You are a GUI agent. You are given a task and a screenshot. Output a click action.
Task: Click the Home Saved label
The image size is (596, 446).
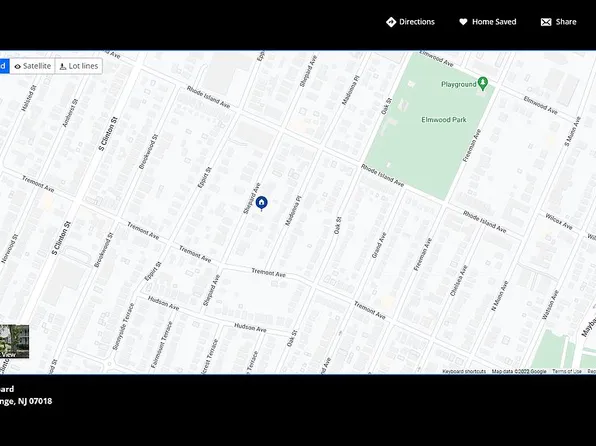coord(494,22)
